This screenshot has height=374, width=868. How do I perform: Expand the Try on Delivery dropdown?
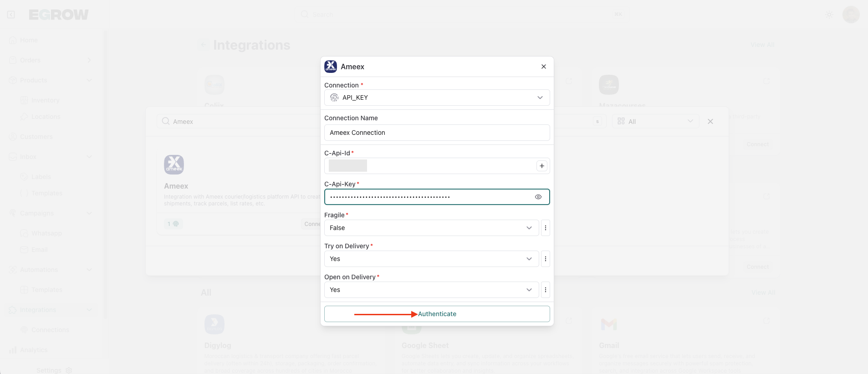point(431,259)
